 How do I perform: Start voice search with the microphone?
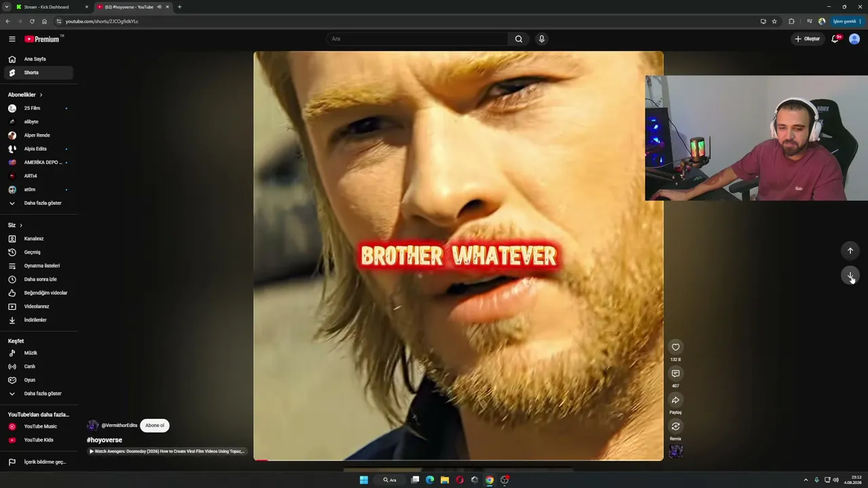pos(541,39)
